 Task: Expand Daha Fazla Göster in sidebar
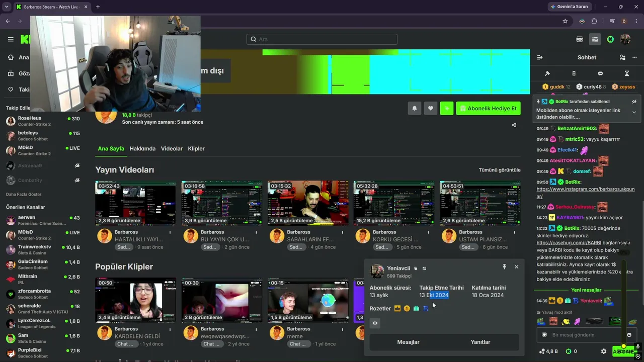point(24,194)
